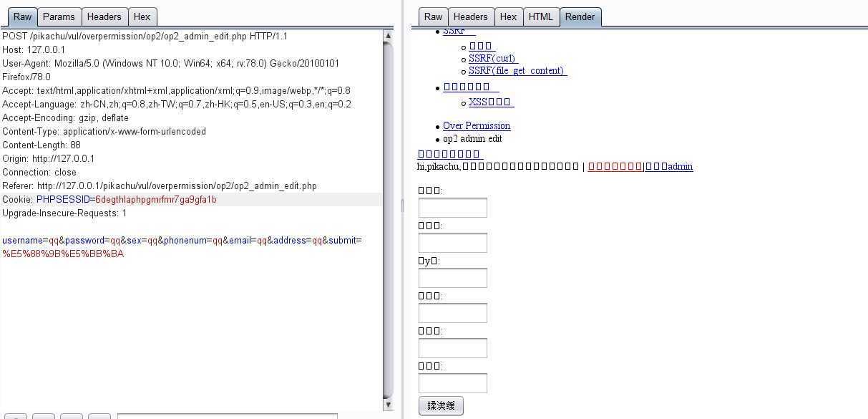Follow the SSRF(file_get_content) link
868x419 pixels.
(x=518, y=70)
